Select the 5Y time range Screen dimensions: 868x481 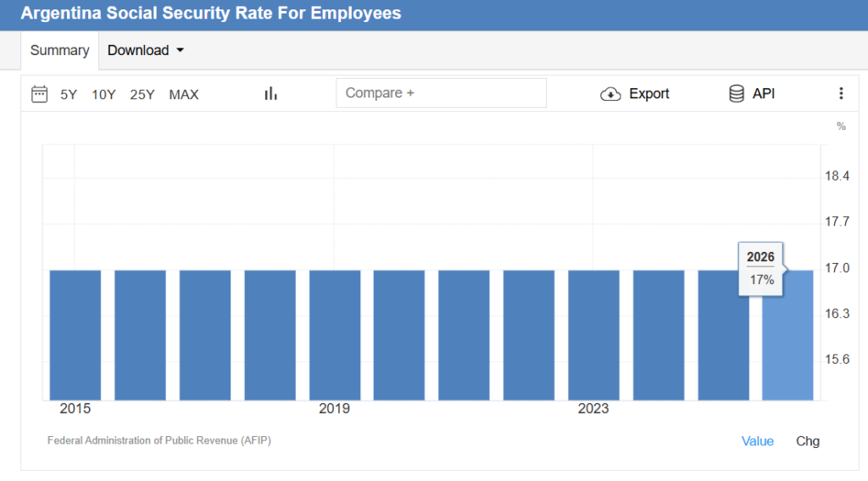tap(69, 94)
